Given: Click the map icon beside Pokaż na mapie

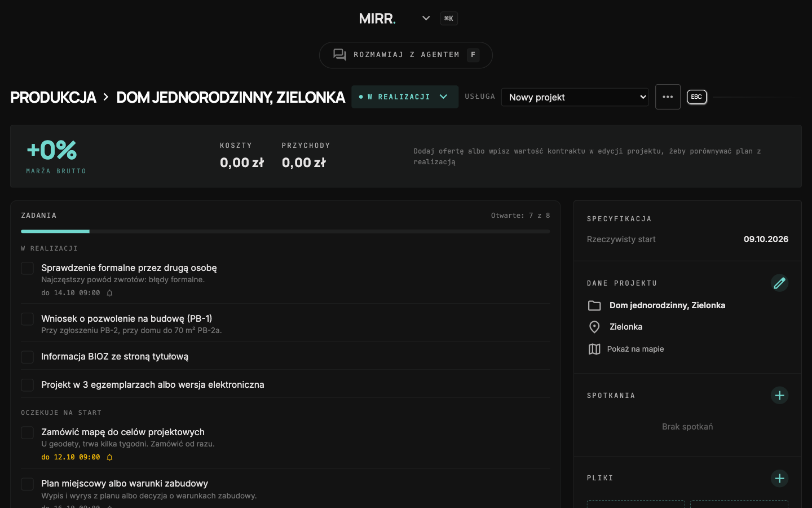Looking at the screenshot, I should coord(594,349).
